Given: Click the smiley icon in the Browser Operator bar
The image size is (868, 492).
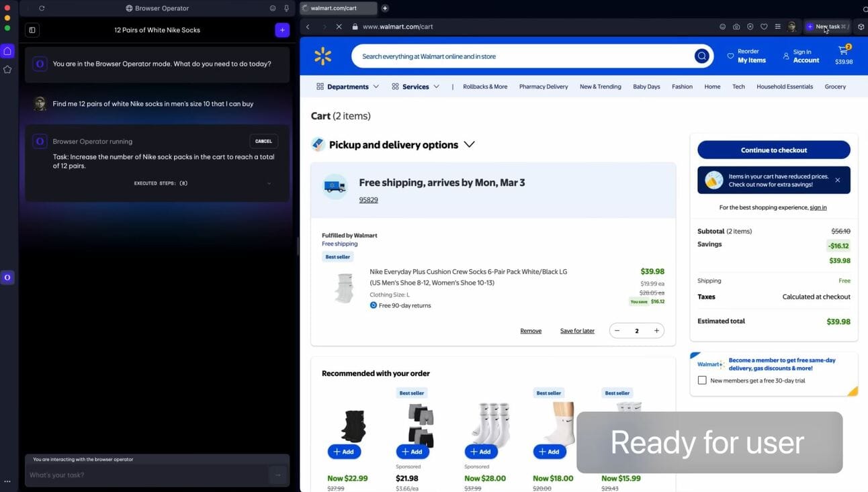Looking at the screenshot, I should pos(273,8).
